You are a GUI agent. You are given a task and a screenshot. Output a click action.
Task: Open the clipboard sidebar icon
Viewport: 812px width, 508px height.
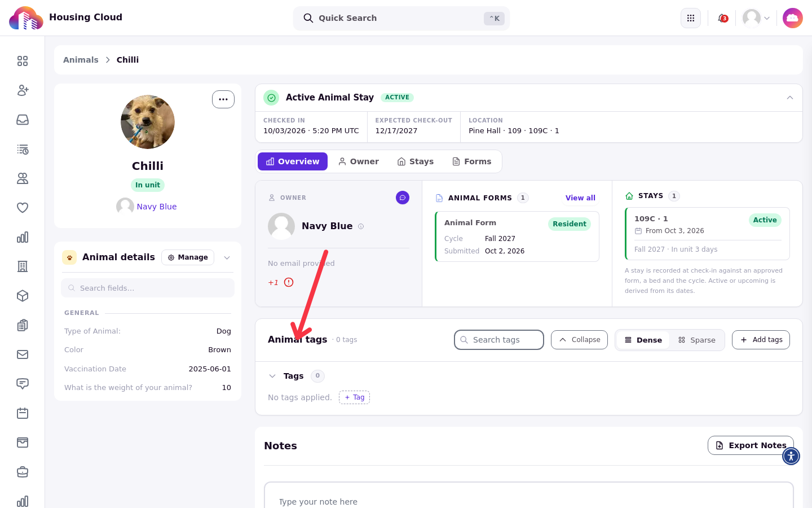[23, 325]
